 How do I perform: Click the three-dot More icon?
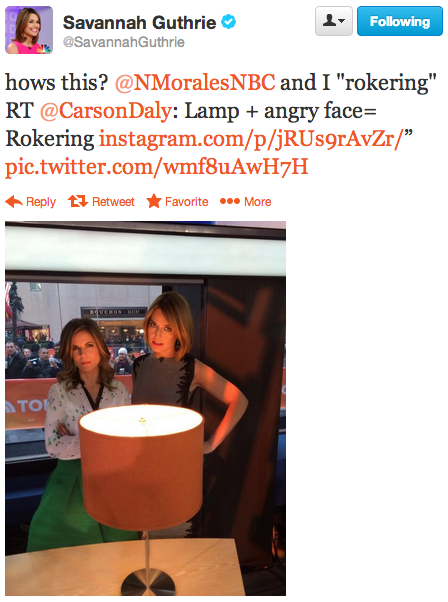[x=230, y=201]
